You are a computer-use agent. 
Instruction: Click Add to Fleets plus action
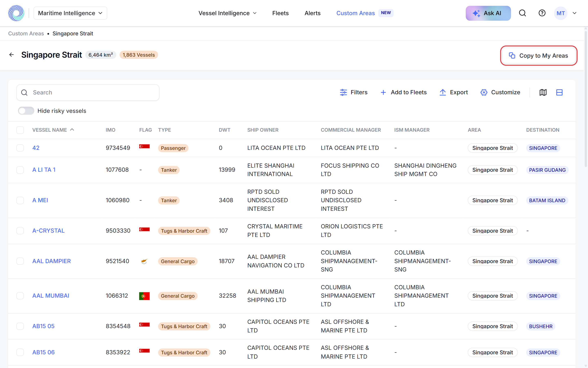click(x=404, y=92)
